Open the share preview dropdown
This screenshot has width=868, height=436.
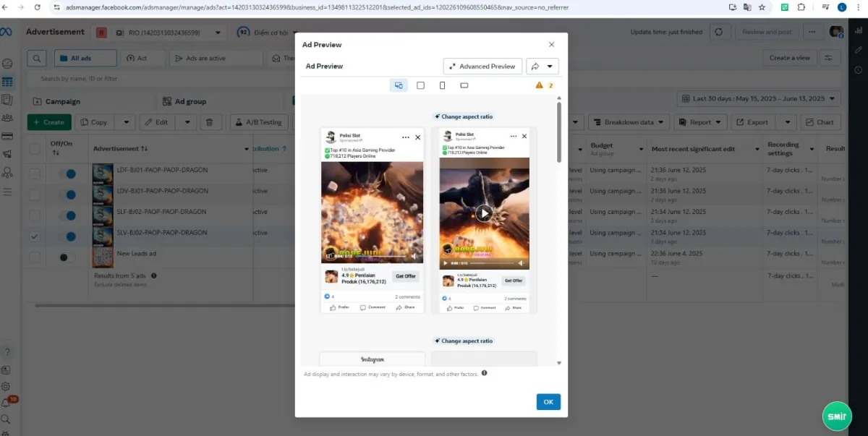(542, 67)
